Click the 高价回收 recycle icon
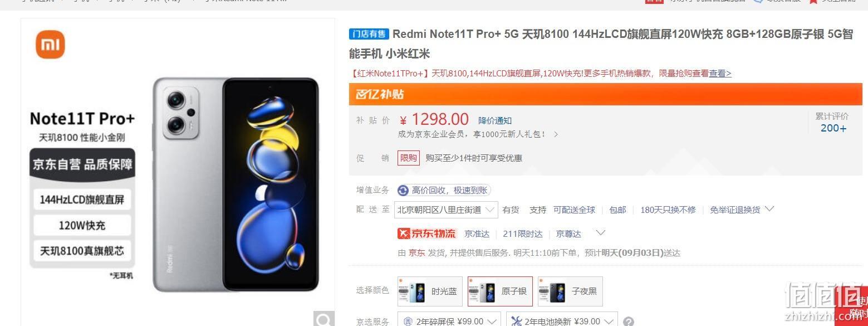This screenshot has width=868, height=326. (403, 191)
